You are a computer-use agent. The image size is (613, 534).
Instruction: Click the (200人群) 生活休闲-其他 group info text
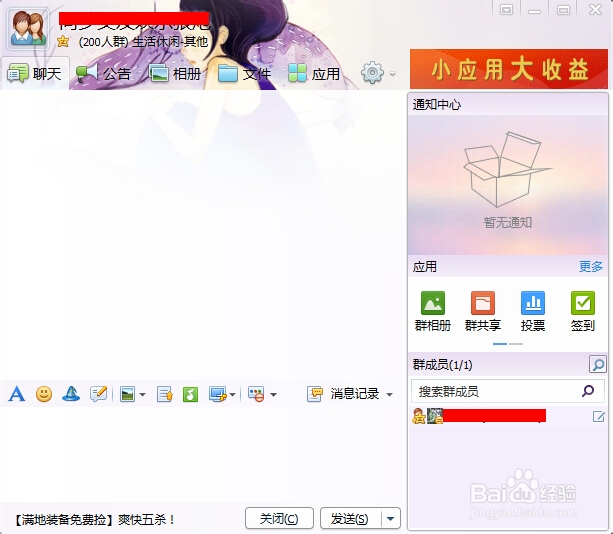[143, 42]
